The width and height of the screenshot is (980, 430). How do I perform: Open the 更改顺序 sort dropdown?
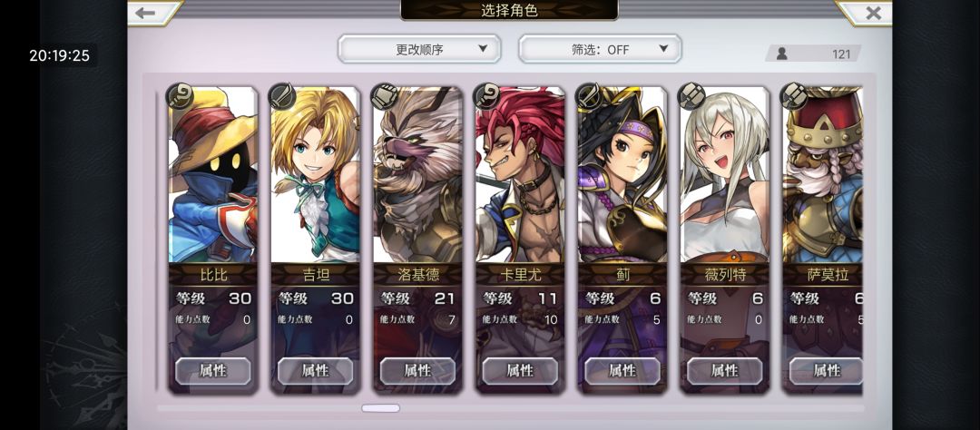[x=419, y=49]
